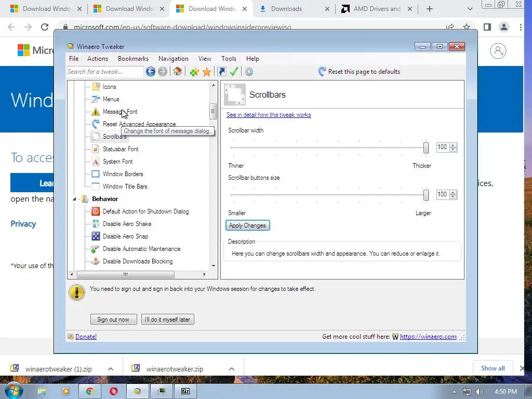Click the Scrollbar width value box
532x399 pixels.
pyautogui.click(x=443, y=147)
